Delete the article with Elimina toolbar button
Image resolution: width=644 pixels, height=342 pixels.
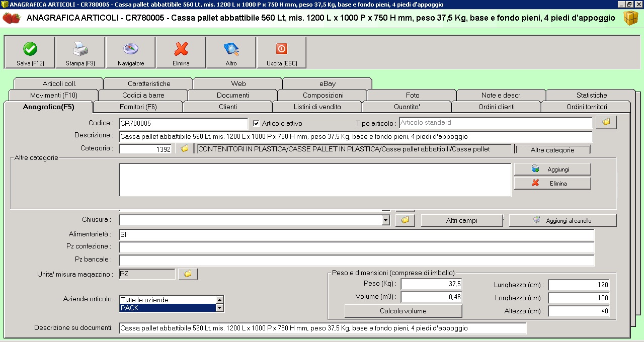pyautogui.click(x=181, y=52)
